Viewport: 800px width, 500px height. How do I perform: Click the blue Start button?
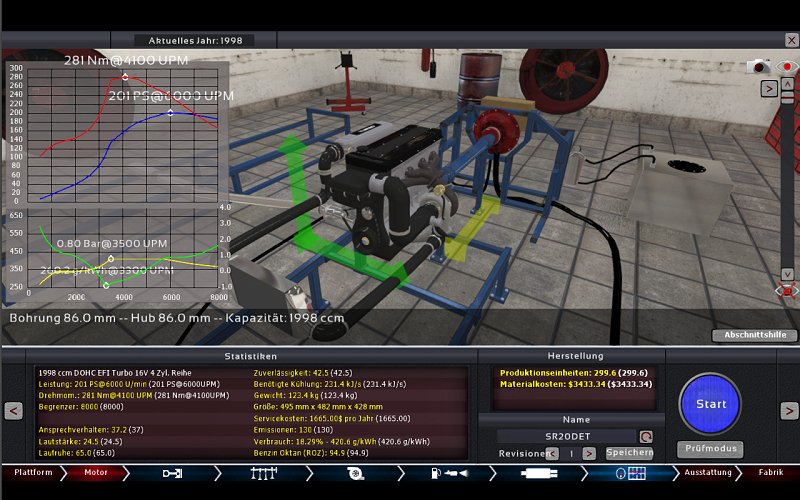point(710,404)
